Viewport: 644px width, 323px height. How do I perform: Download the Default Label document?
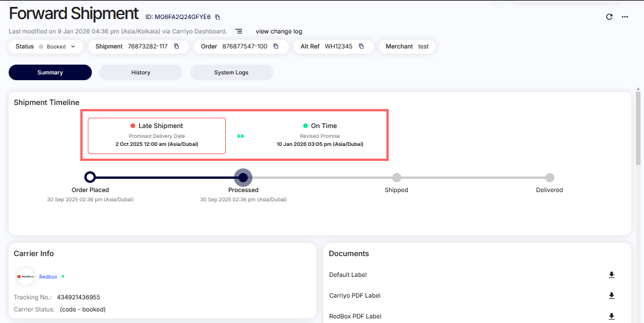tap(612, 275)
